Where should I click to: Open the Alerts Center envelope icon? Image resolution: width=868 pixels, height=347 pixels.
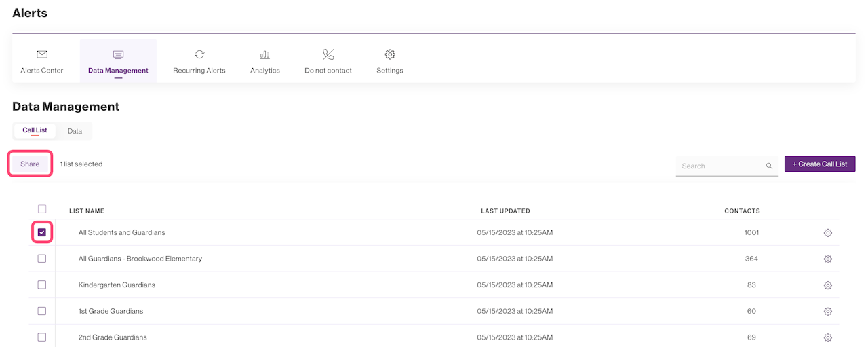point(42,54)
